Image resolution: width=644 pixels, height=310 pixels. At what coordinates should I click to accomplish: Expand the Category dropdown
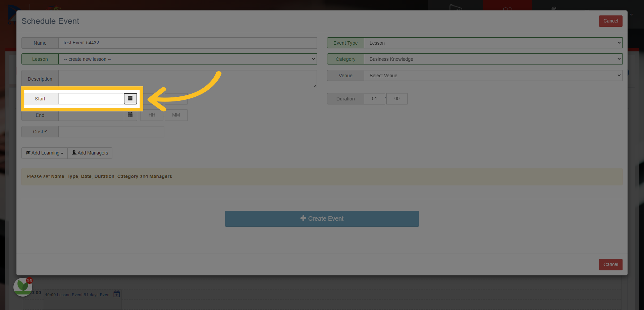coord(493,59)
